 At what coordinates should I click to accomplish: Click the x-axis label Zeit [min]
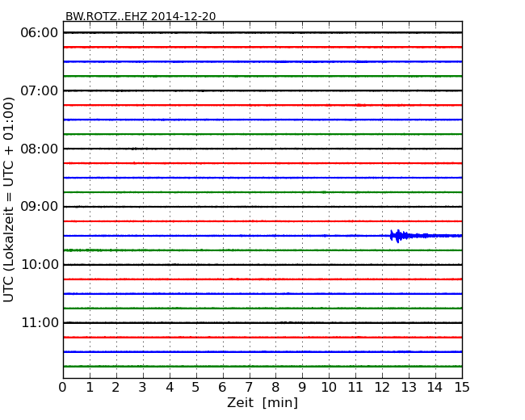pos(262,402)
